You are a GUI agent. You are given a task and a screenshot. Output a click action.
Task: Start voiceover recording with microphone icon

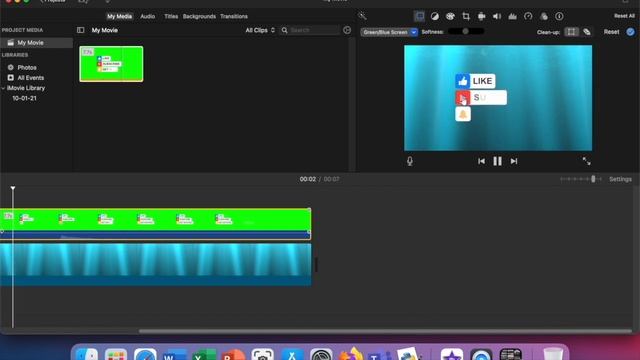(410, 161)
